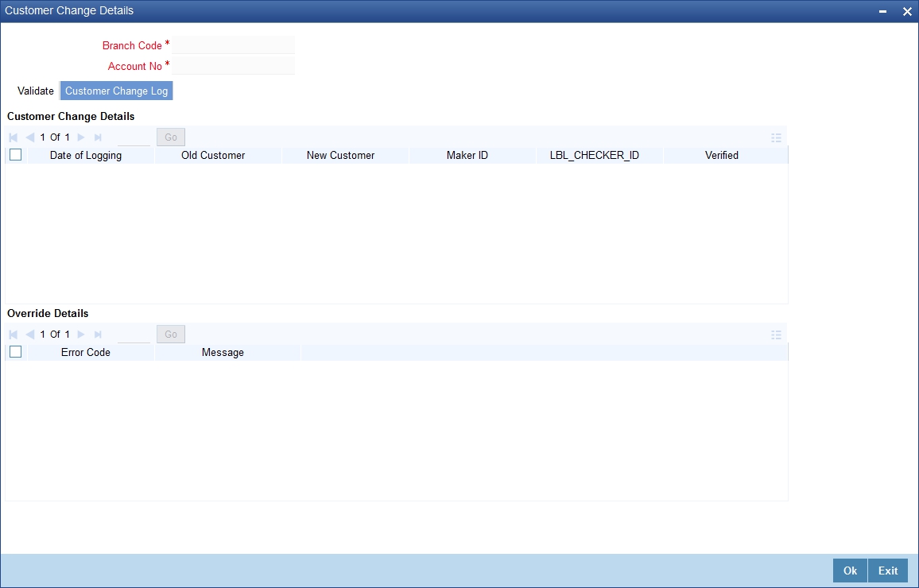Screen dimensions: 919x588
Task: Minimize the Customer Change Details window
Action: coord(882,11)
